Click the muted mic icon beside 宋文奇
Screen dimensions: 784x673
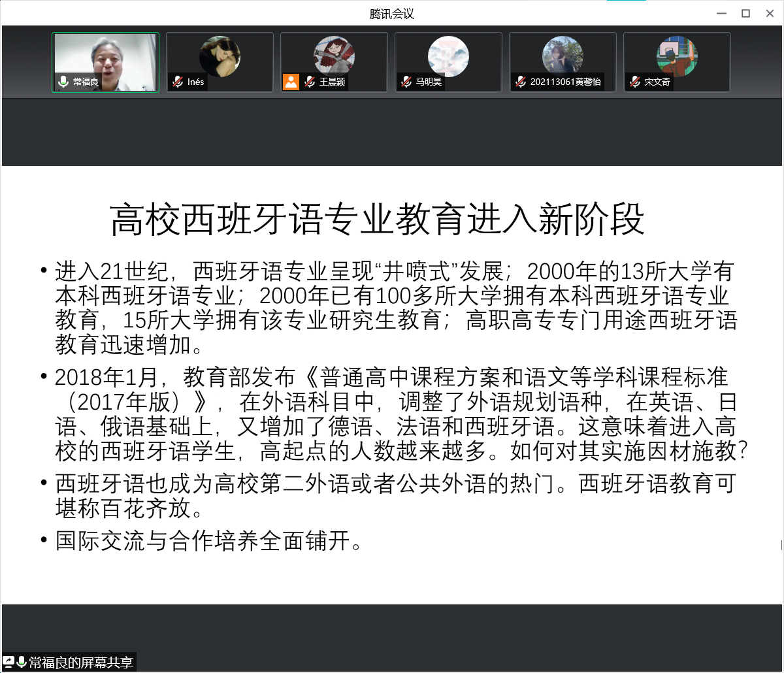pyautogui.click(x=634, y=82)
